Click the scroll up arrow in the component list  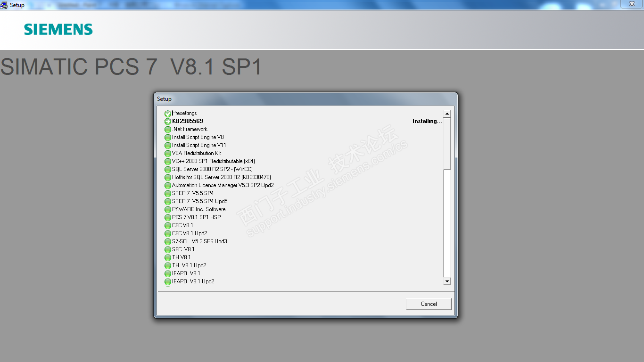tap(447, 114)
